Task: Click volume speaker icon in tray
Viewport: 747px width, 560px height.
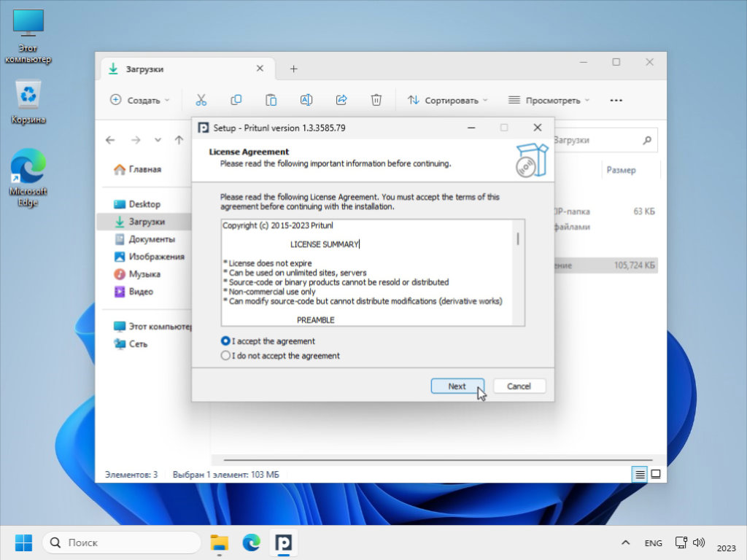Action: pos(698,542)
